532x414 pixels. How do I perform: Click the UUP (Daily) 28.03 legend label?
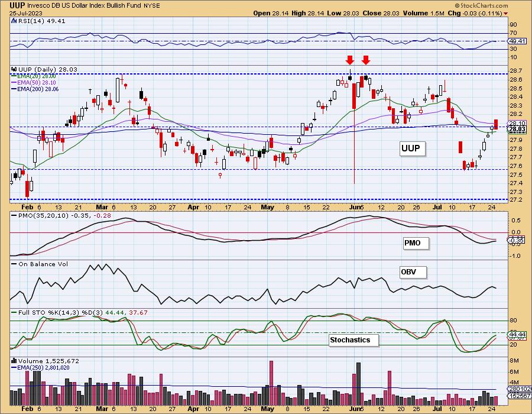point(48,69)
